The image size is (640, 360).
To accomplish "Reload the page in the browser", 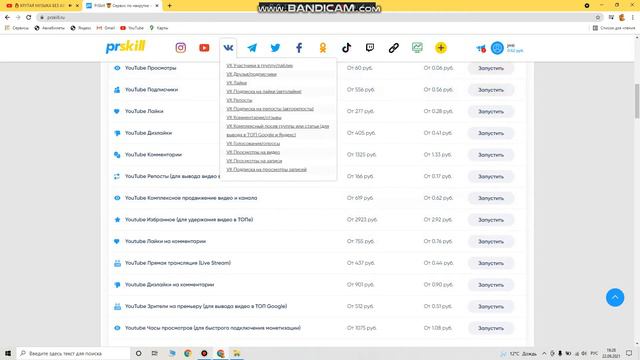I will [x=29, y=17].
